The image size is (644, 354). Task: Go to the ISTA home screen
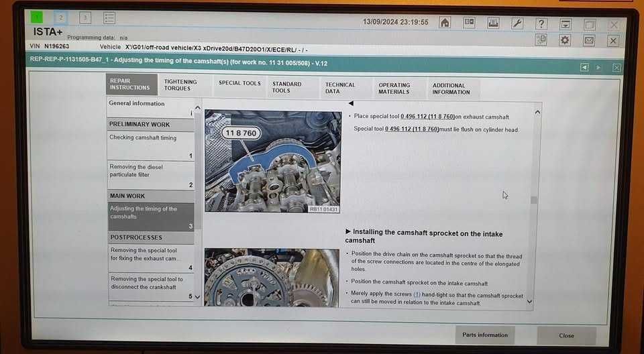tap(445, 22)
